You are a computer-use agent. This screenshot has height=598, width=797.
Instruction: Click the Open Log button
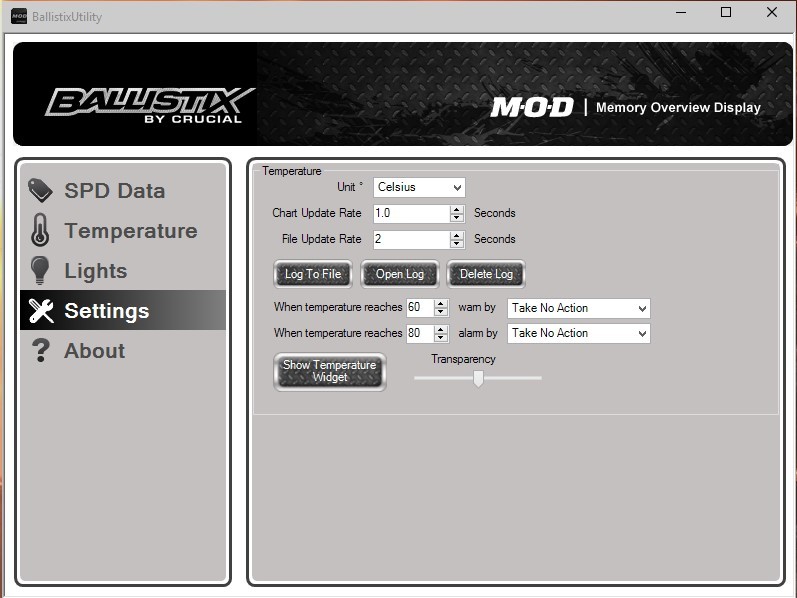click(x=400, y=274)
